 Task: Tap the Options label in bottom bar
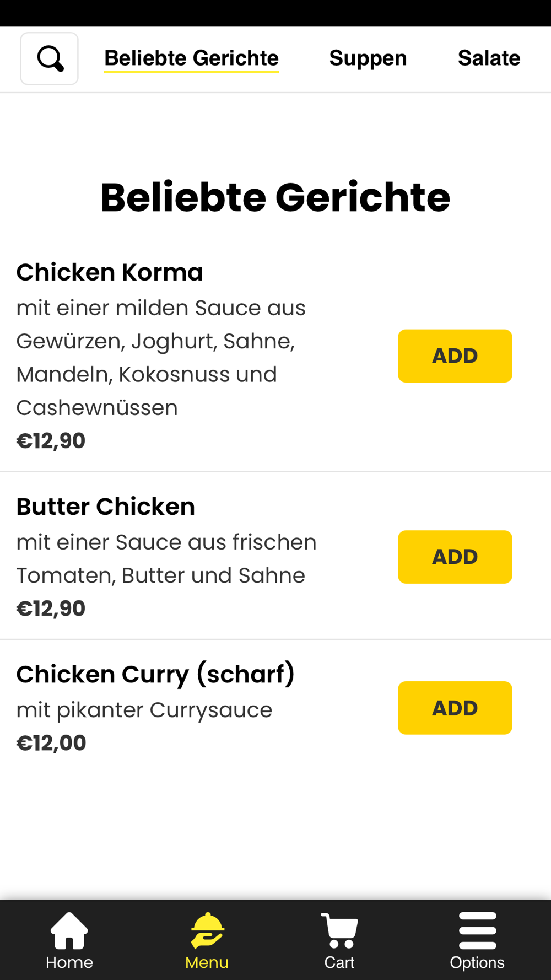[477, 962]
